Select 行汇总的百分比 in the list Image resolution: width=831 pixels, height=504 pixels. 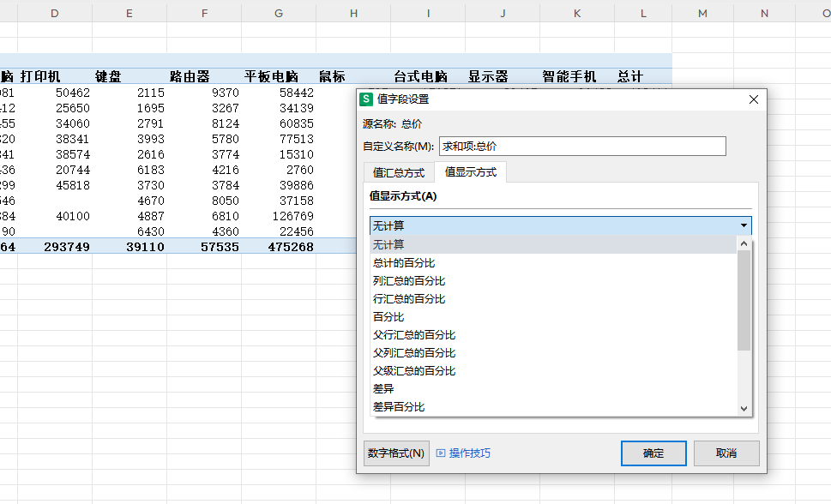[409, 299]
